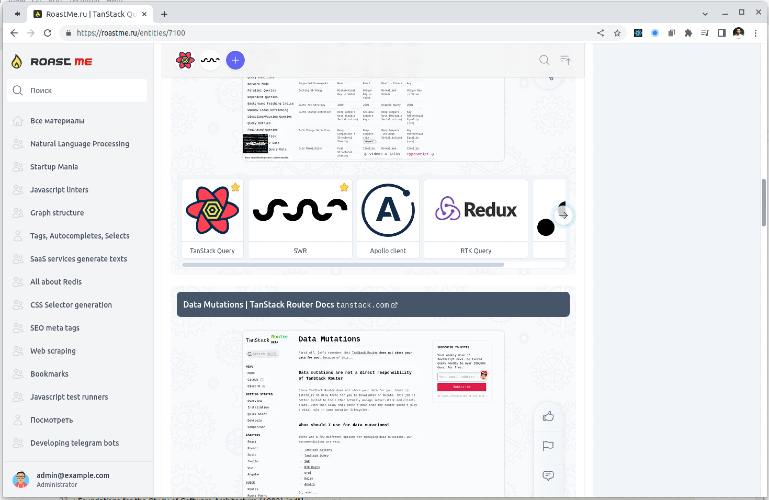Click the page vertical scrollbar
Screen dimensions: 769x500
click(764, 202)
